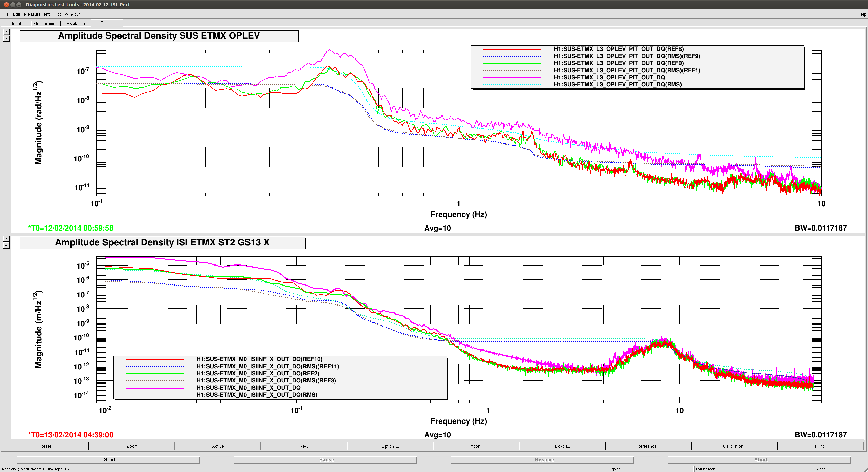The image size is (868, 472).
Task: Click the bottom plot Avg=10 label
Action: tap(437, 435)
